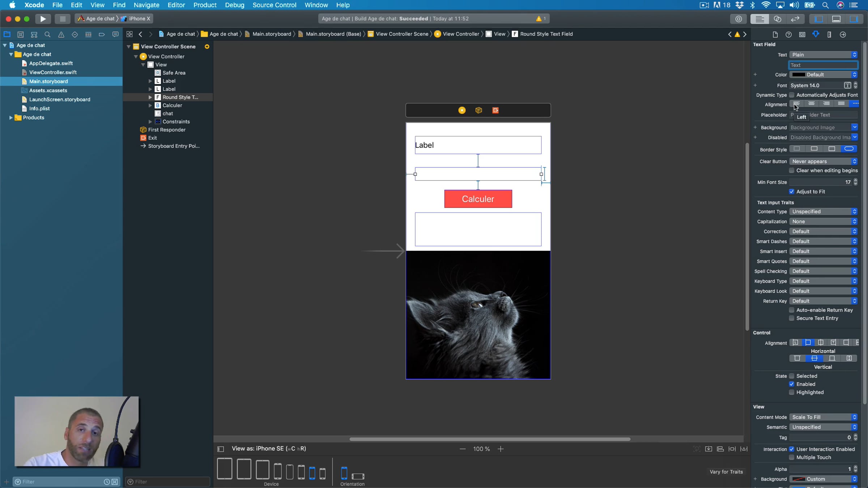This screenshot has width=868, height=488.
Task: Show the Identity inspector
Action: 802,34
